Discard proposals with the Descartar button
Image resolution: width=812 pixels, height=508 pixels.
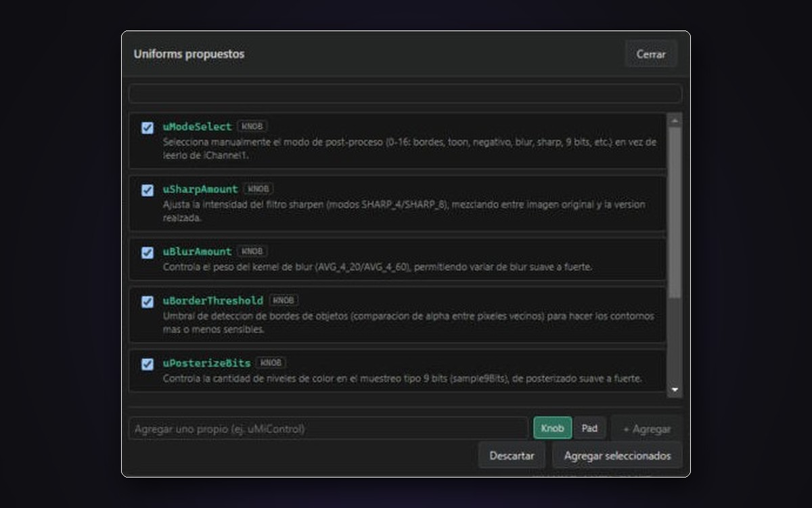click(512, 456)
